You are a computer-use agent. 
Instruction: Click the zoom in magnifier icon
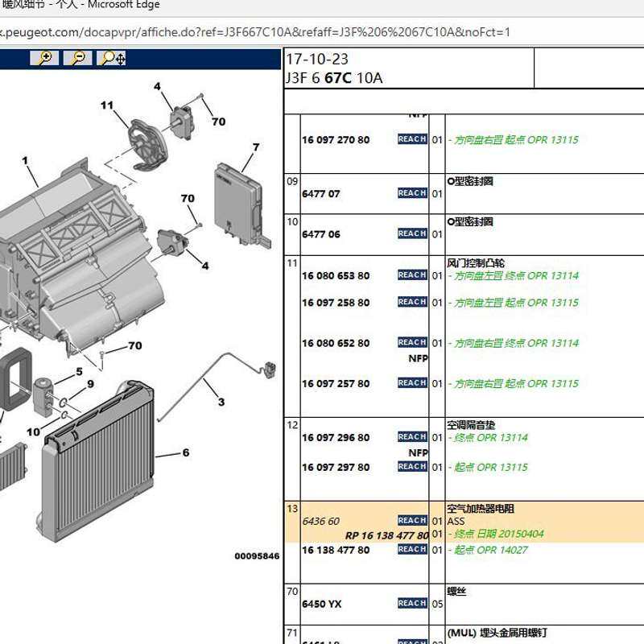click(44, 58)
